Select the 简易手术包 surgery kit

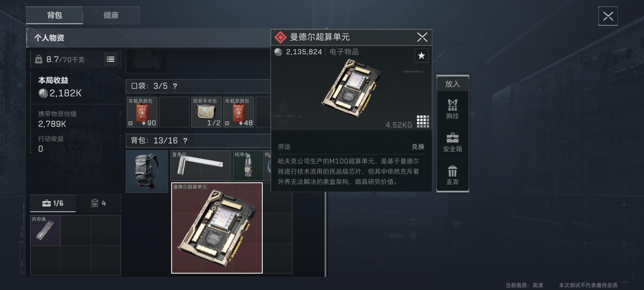click(x=206, y=112)
